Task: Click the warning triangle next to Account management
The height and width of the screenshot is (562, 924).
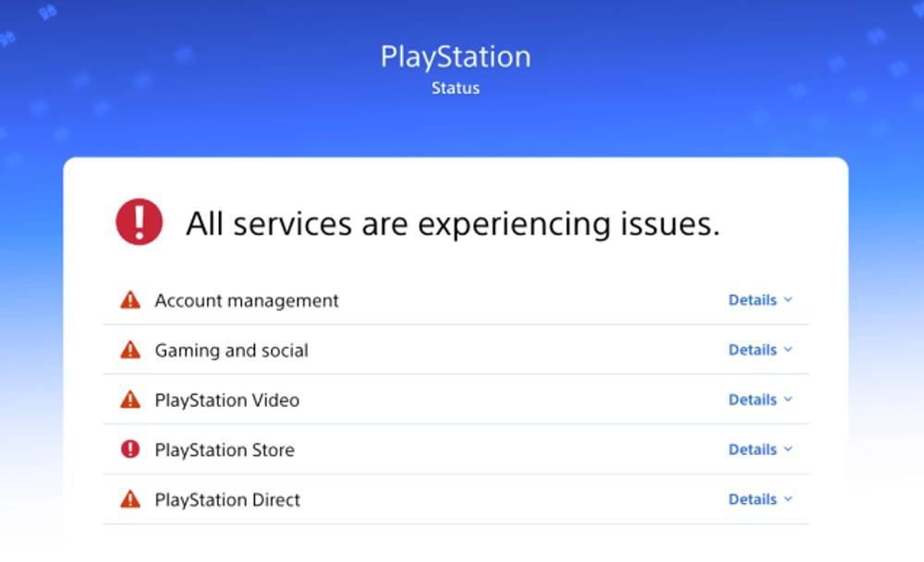Action: pyautogui.click(x=130, y=300)
